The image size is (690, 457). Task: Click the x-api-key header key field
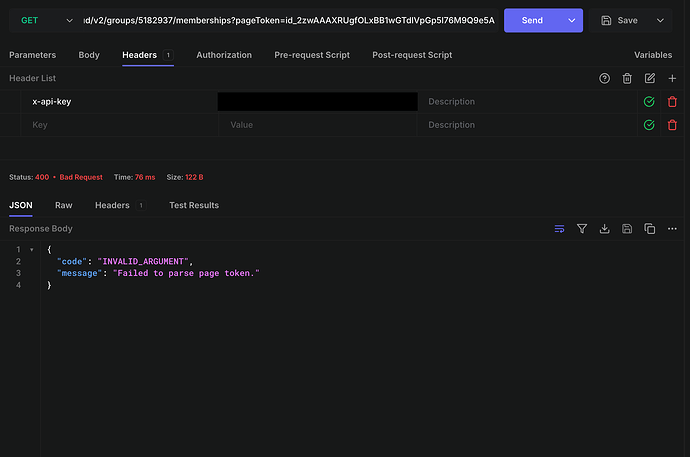(x=119, y=102)
